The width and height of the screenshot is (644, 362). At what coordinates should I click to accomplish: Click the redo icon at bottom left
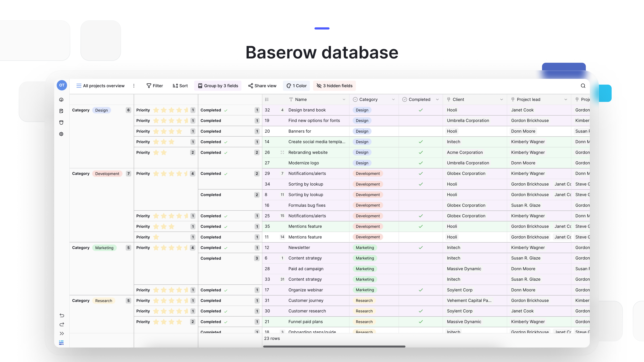tap(62, 324)
